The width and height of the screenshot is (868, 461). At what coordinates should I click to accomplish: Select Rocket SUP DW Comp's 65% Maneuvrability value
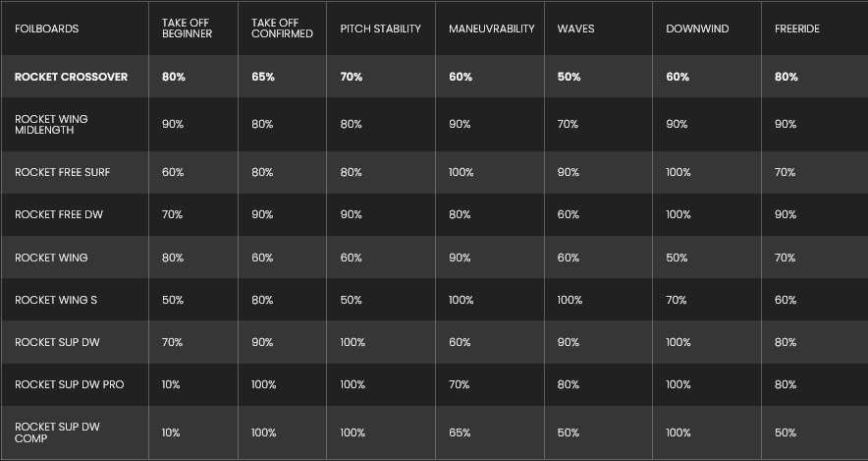click(x=460, y=432)
